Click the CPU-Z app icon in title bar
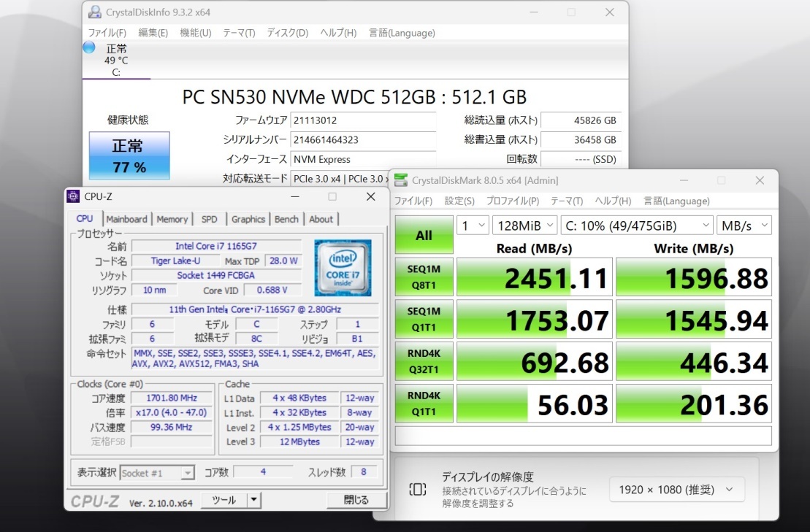 [x=73, y=196]
